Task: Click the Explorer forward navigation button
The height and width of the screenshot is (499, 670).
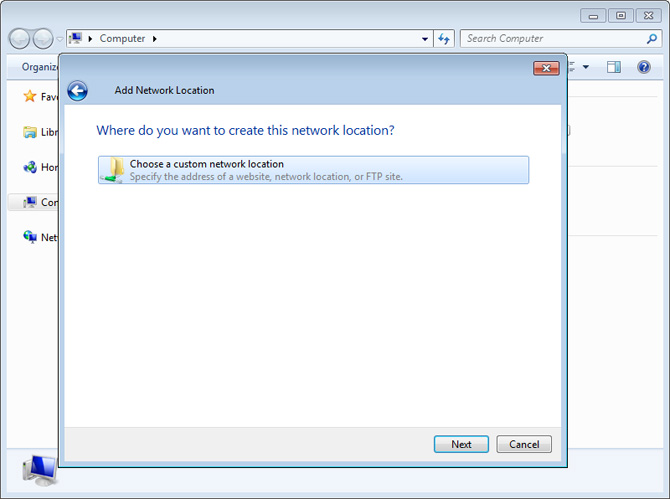Action: [x=43, y=39]
